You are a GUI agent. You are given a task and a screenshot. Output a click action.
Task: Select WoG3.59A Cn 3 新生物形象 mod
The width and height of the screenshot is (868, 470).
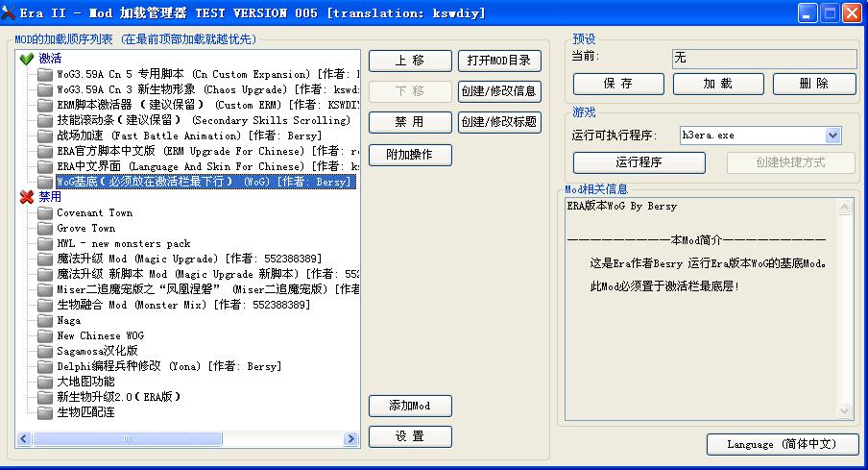[207, 89]
